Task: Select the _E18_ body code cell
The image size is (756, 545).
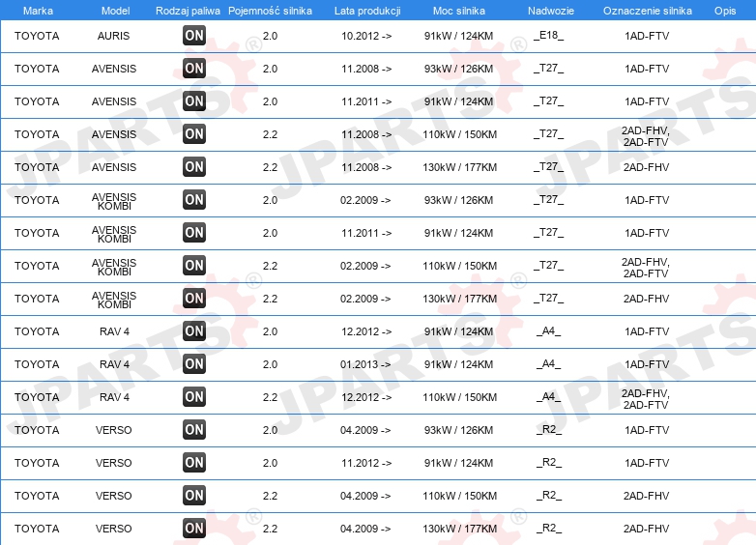Action: pos(549,35)
